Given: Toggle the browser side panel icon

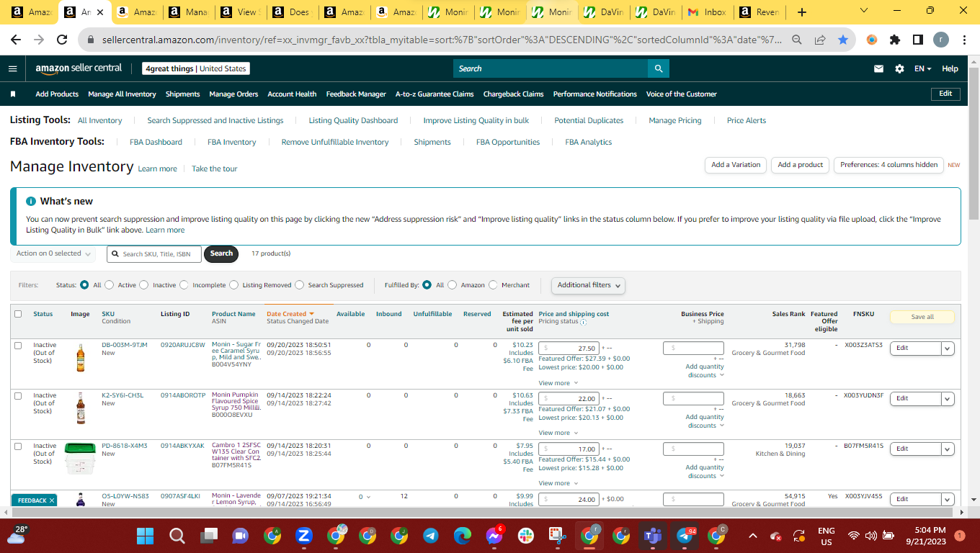Looking at the screenshot, I should [x=918, y=40].
